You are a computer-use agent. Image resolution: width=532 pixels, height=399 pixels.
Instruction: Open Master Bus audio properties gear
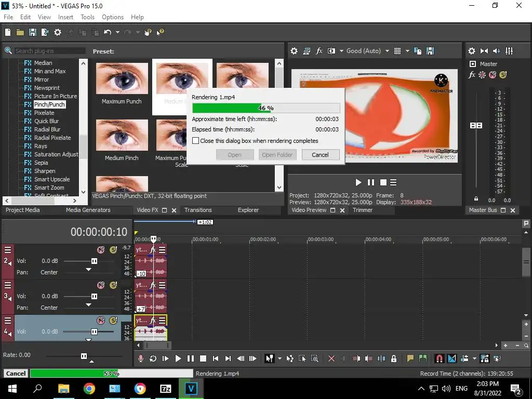472,51
